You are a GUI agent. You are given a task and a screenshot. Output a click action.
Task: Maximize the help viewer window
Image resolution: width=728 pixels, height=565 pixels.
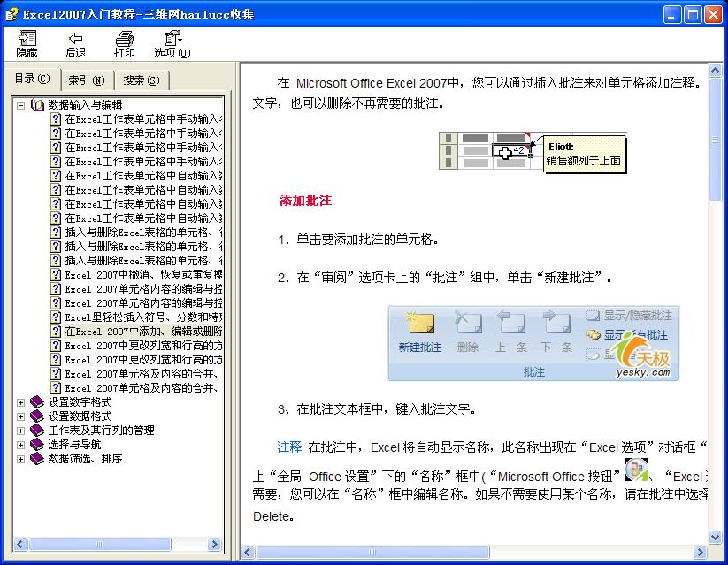(x=693, y=14)
